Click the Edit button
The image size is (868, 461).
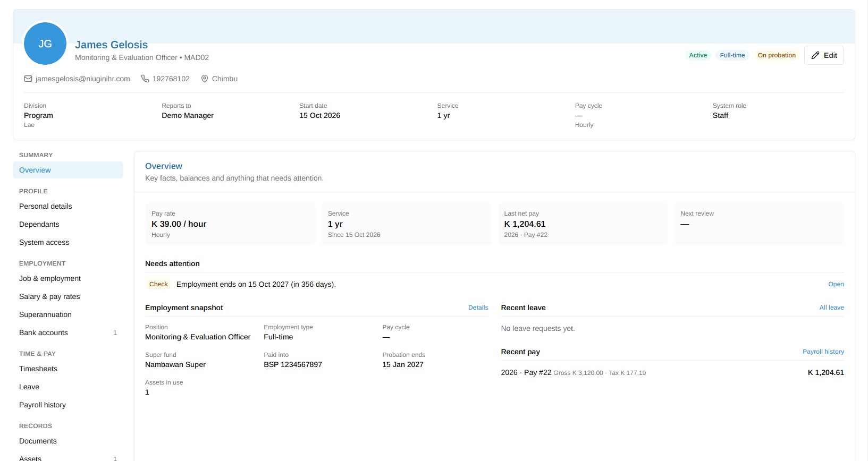pos(824,55)
